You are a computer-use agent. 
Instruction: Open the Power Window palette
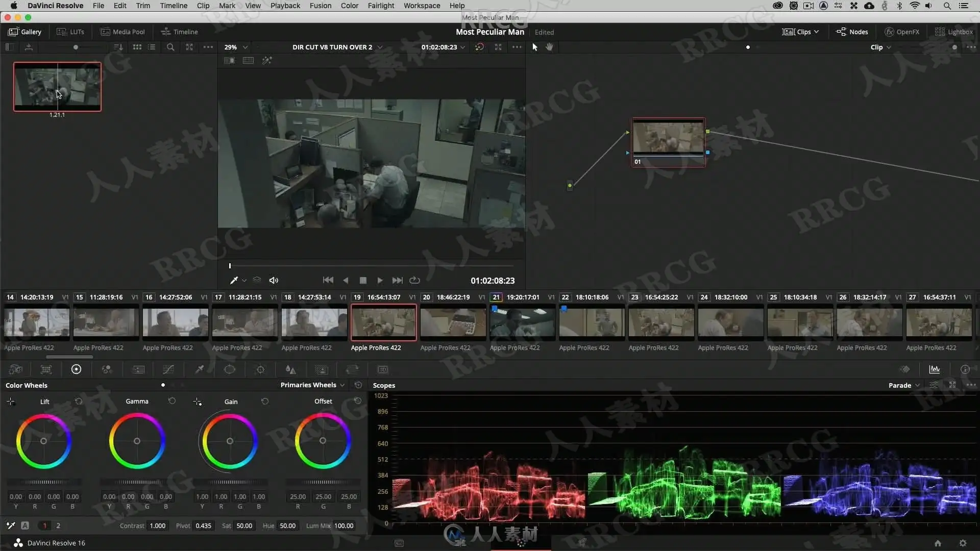(x=230, y=369)
